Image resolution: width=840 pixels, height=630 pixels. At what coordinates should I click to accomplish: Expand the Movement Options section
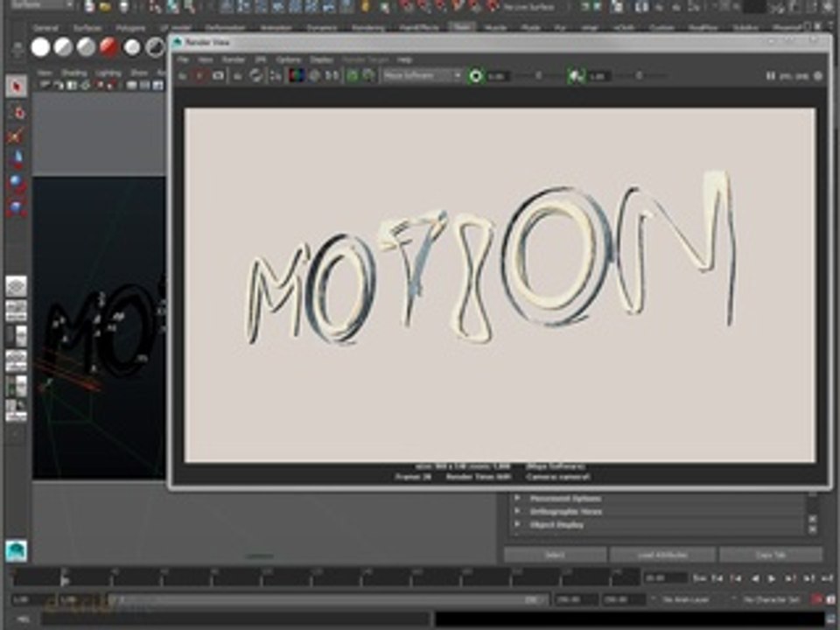(x=517, y=498)
